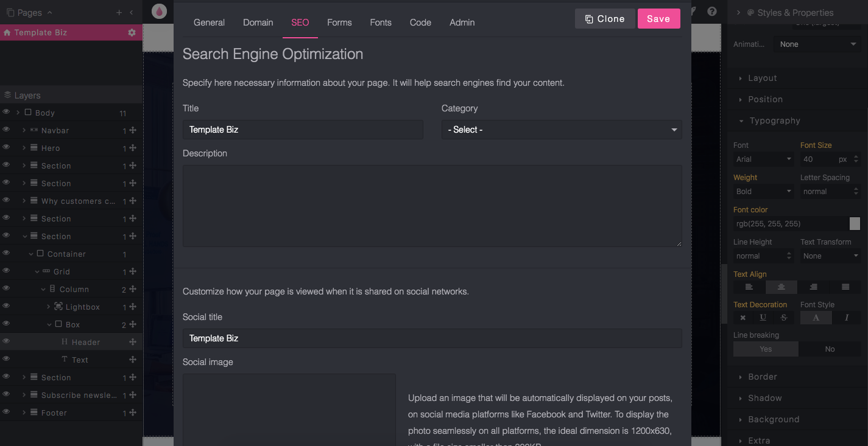Open the font color swatch
This screenshot has height=446, width=868.
coord(855,224)
